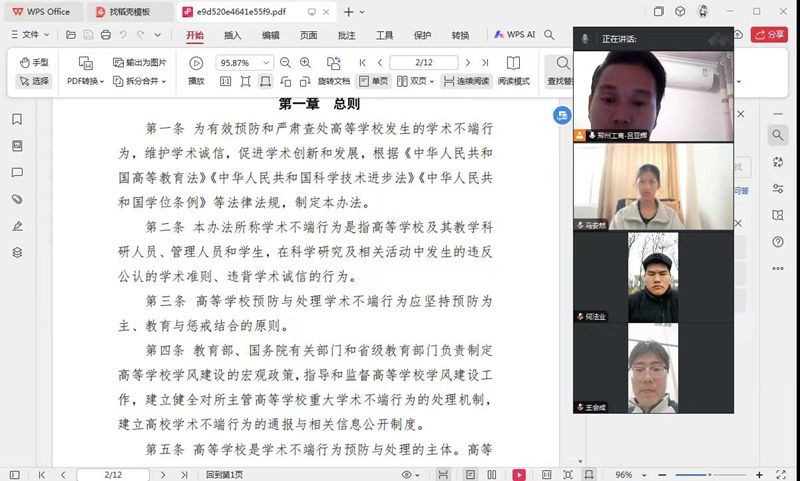Screen dimensions: 800x481
Task: Toggle fullscreen icon in status bar
Action: (781, 475)
